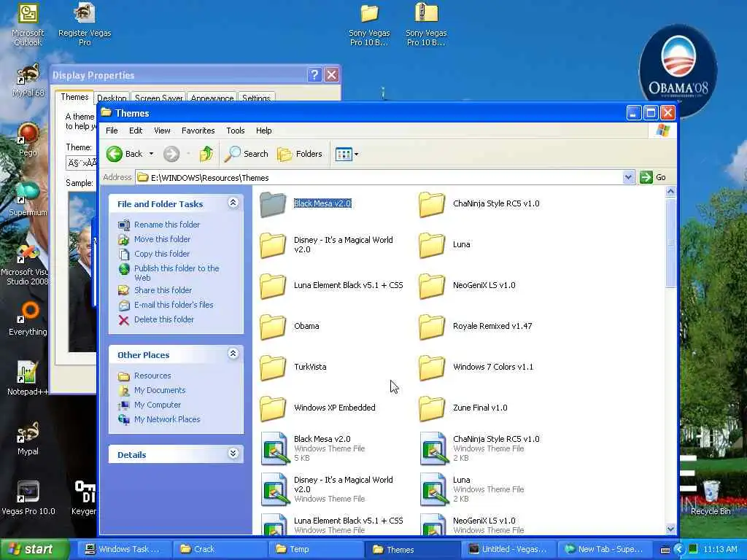Screen dimensions: 747x560
Task: Go up one folder level
Action: (x=206, y=154)
